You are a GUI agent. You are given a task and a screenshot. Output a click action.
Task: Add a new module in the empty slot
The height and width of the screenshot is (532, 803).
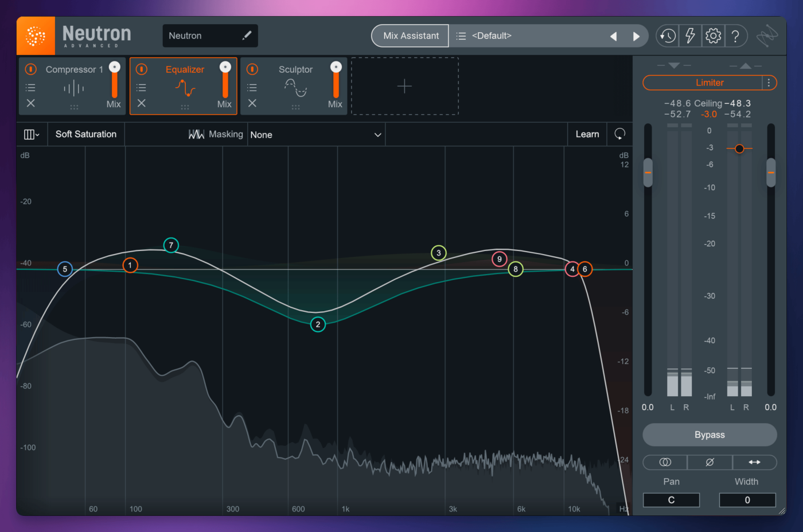point(404,86)
